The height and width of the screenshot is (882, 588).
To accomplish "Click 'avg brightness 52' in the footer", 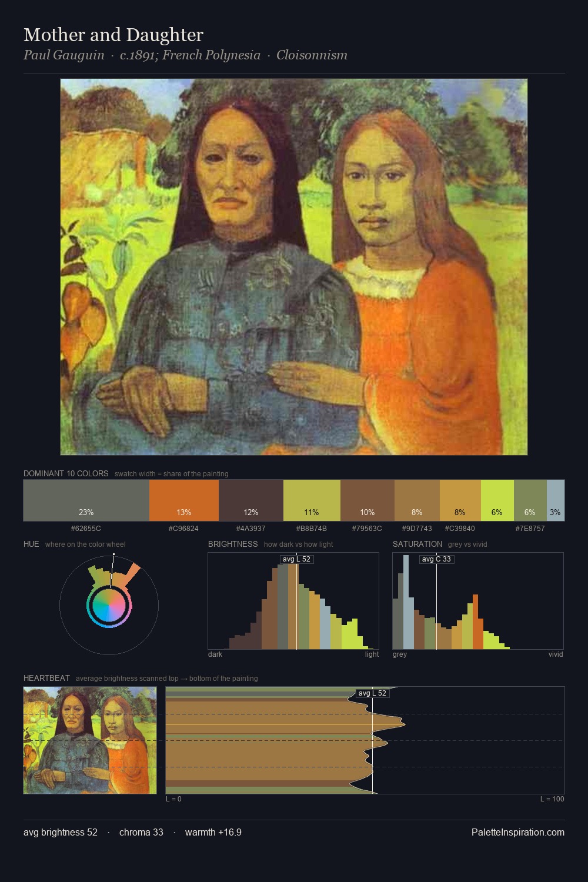I will pyautogui.click(x=61, y=832).
